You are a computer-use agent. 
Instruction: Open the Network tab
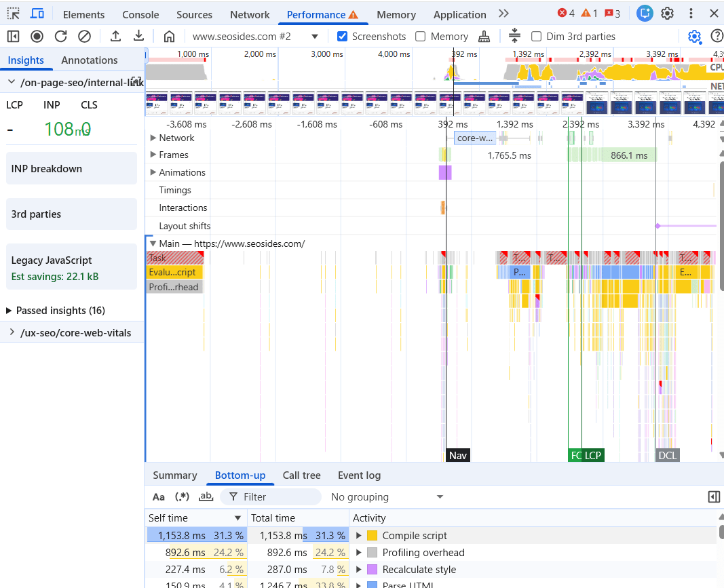tap(250, 15)
